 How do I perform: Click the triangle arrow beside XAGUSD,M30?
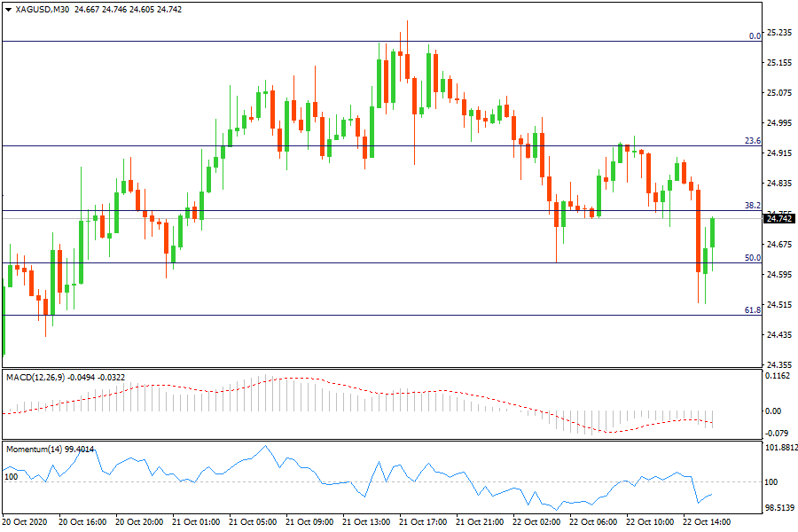pyautogui.click(x=9, y=9)
